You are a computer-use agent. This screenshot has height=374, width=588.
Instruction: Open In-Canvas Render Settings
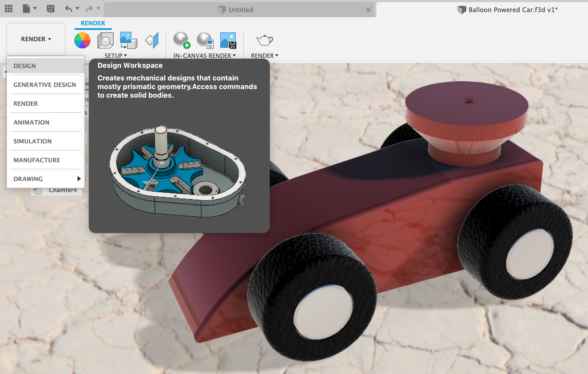pos(205,41)
